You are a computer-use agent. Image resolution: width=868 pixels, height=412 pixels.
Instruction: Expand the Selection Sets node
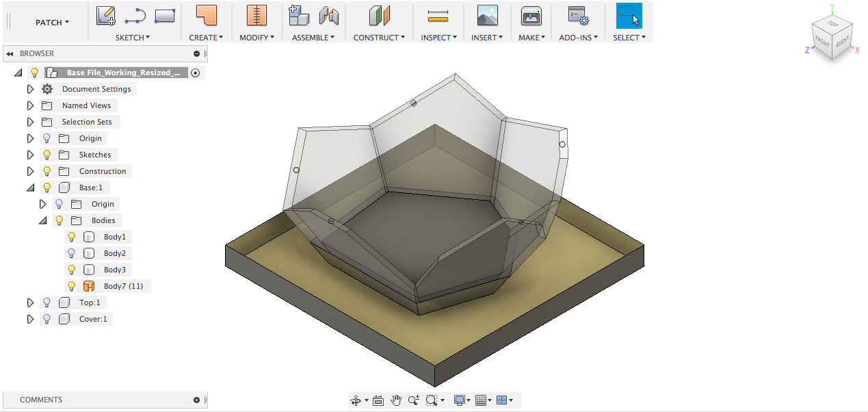click(x=30, y=122)
